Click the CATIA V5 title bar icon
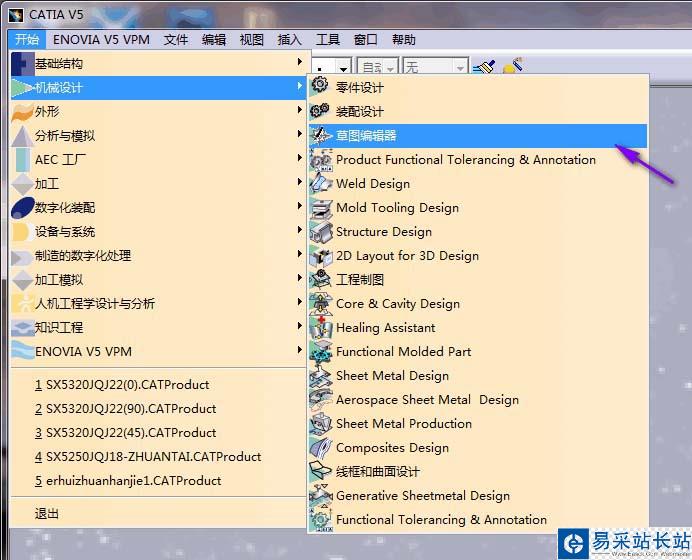Screen dimensions: 692x560 coord(15,15)
